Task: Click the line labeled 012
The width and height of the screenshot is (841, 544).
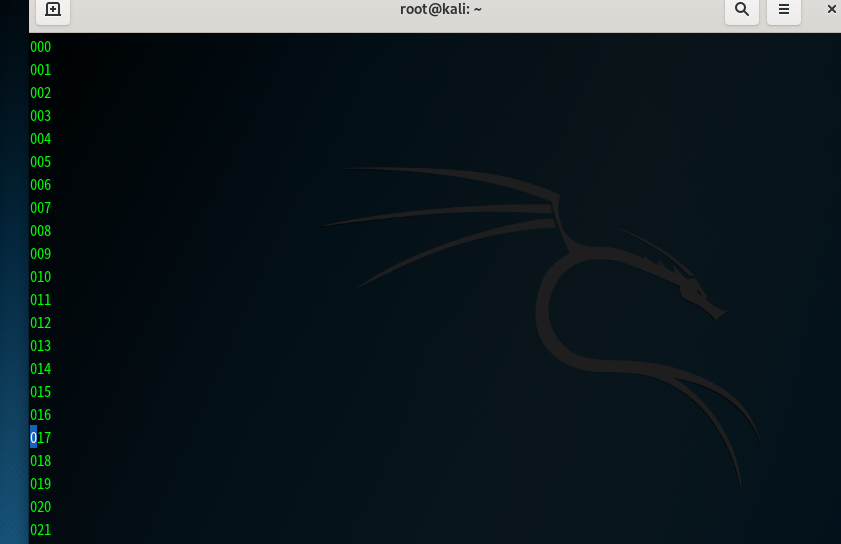Action: (41, 323)
